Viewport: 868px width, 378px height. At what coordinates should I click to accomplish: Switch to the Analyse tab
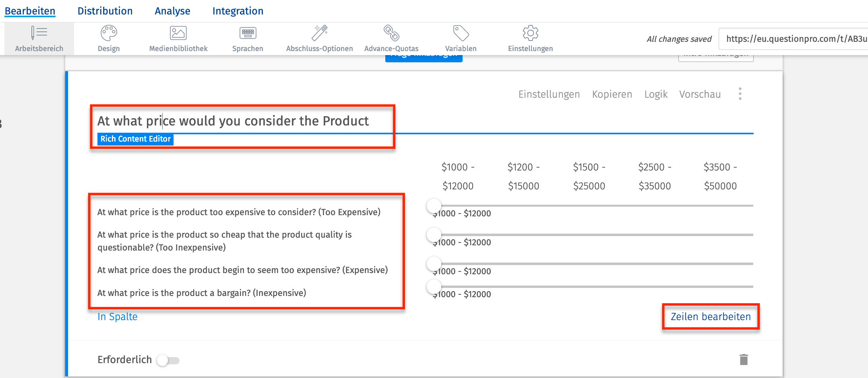[172, 11]
